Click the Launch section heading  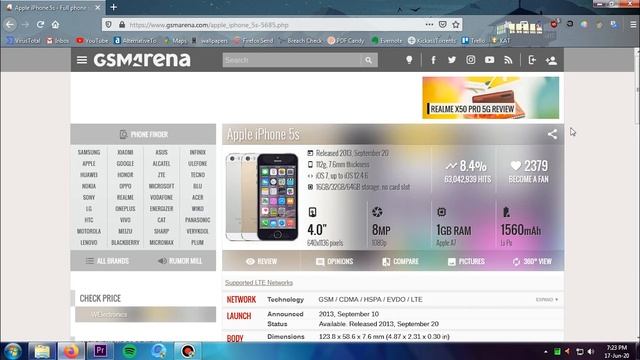[239, 316]
